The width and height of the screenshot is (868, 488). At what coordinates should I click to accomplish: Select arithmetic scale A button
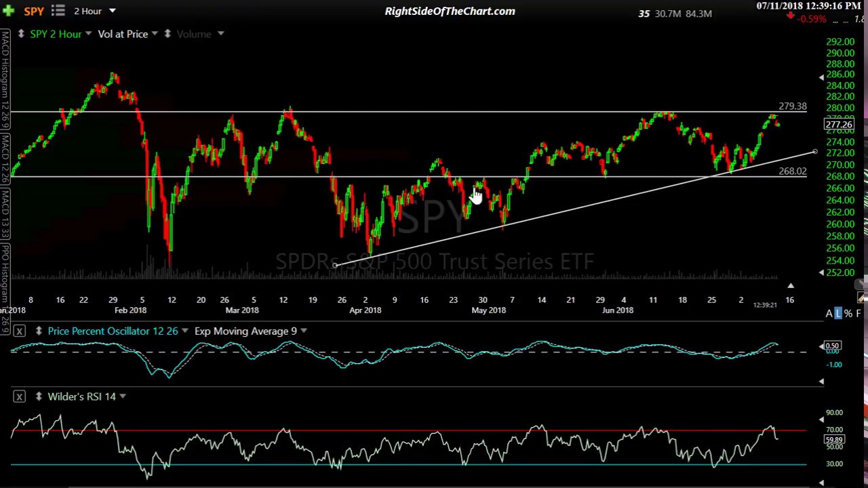coord(829,313)
